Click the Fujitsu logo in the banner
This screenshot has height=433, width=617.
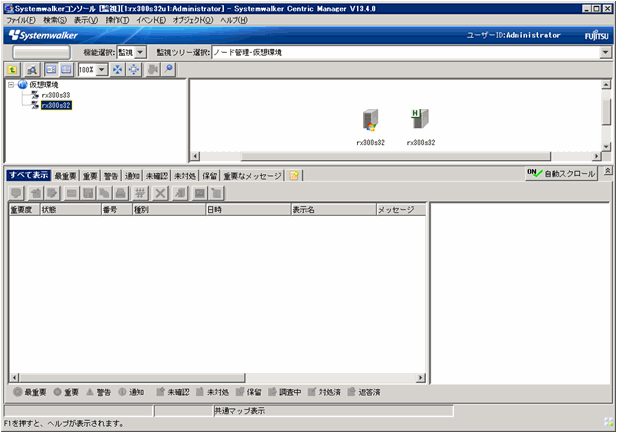click(x=595, y=35)
